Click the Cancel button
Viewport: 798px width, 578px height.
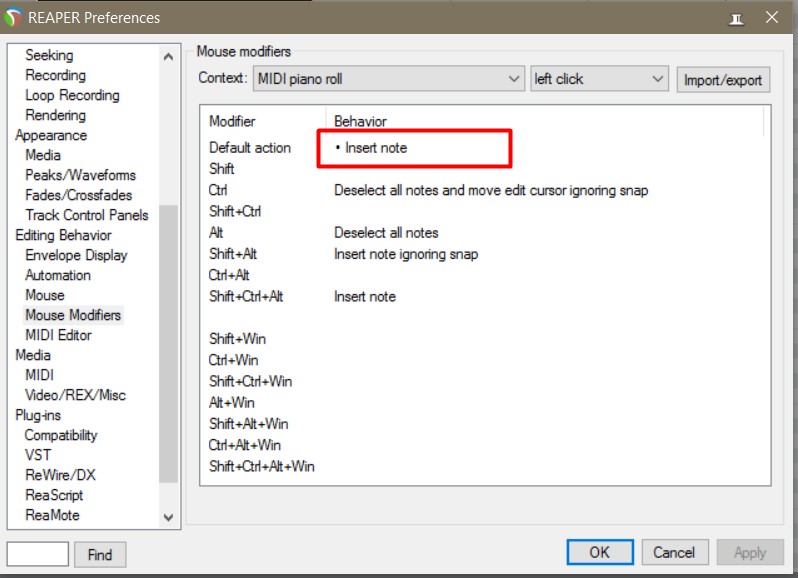click(x=674, y=553)
